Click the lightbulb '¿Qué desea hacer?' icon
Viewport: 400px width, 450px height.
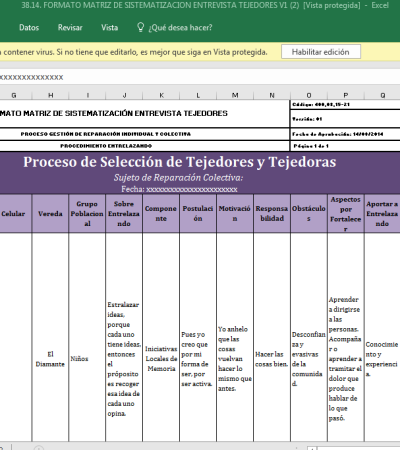[141, 27]
